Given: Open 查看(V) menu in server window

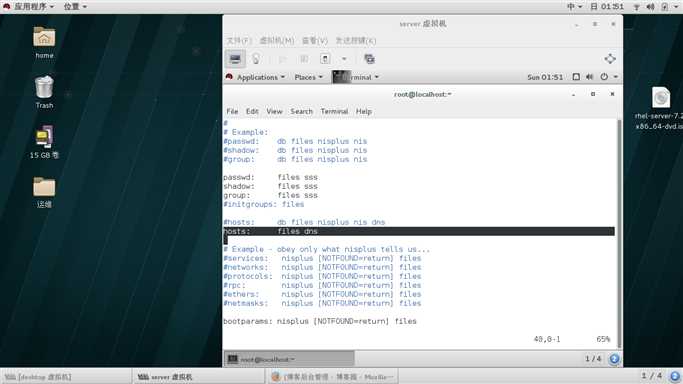Looking at the screenshot, I should pos(314,40).
